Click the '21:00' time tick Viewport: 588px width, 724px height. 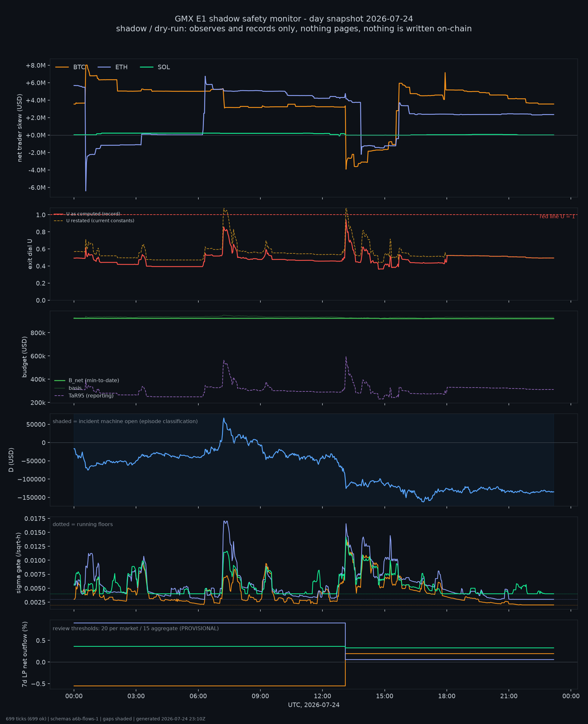tap(509, 697)
